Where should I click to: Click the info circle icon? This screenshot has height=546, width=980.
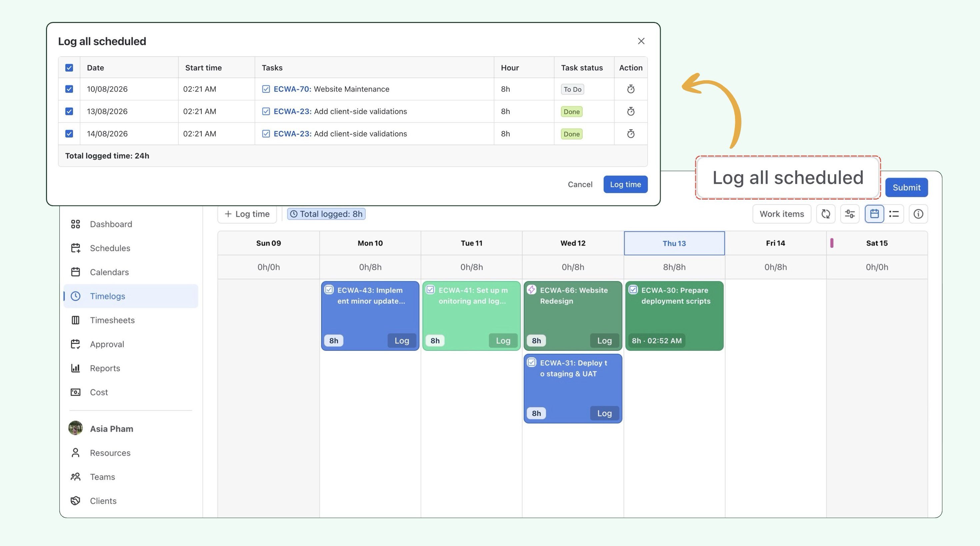point(918,214)
